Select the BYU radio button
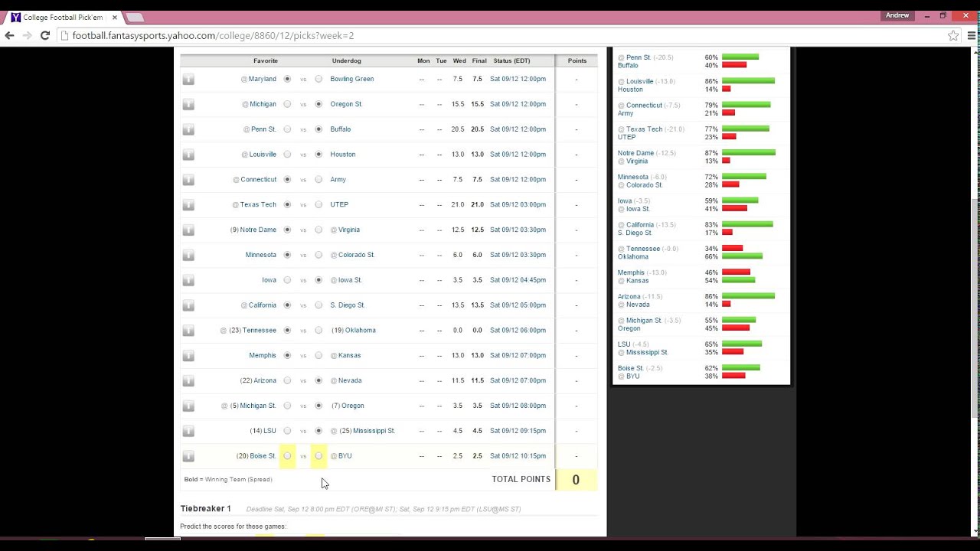The image size is (980, 551). (x=318, y=456)
